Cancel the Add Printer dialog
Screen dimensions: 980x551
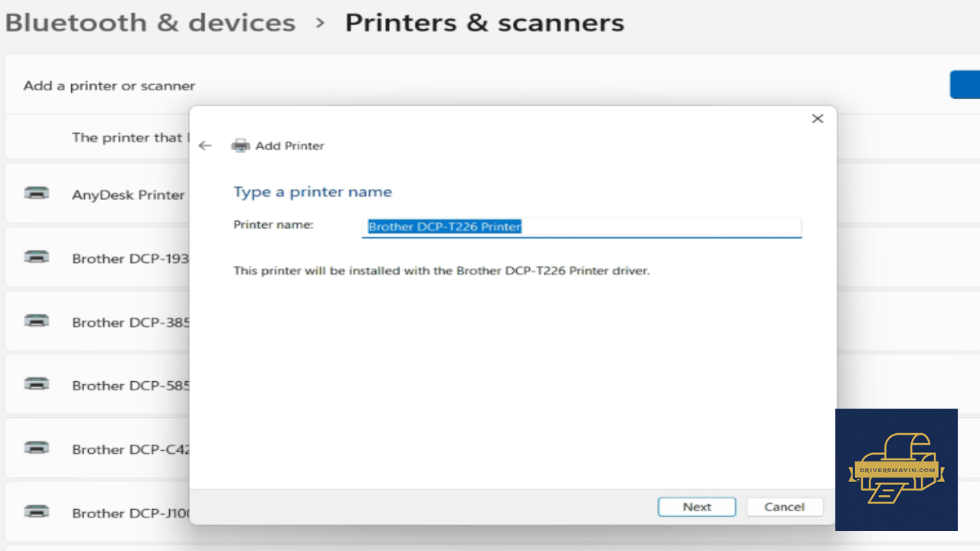coord(784,507)
